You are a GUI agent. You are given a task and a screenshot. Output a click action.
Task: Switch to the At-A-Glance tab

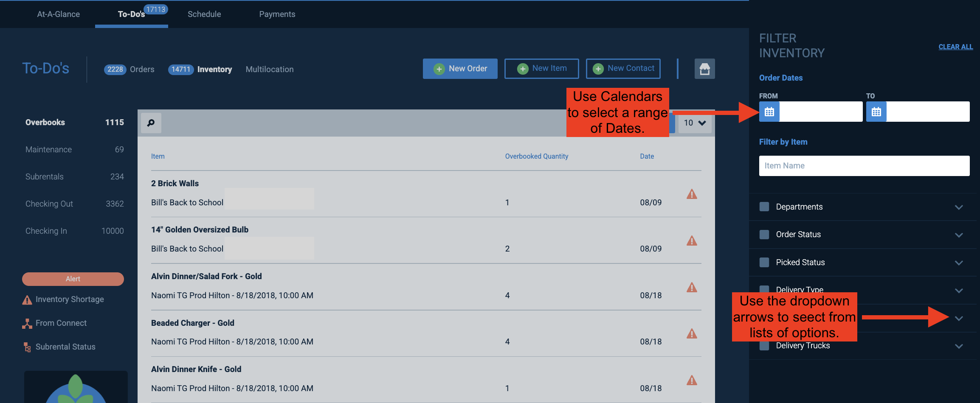[59, 14]
